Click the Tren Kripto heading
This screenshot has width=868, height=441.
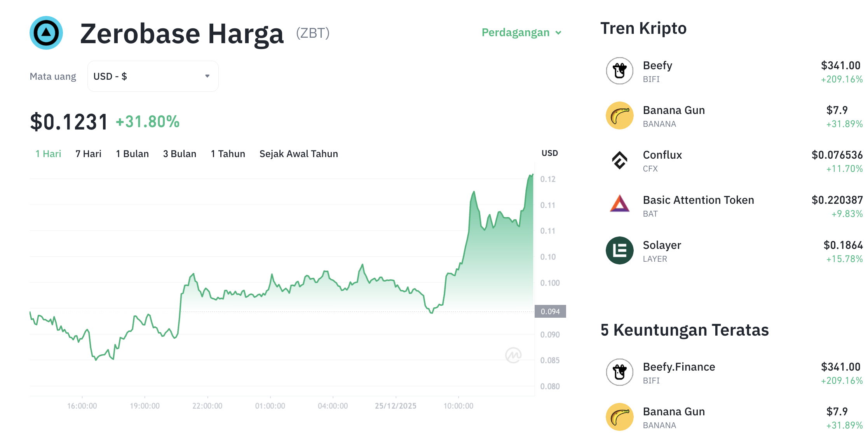coord(644,28)
